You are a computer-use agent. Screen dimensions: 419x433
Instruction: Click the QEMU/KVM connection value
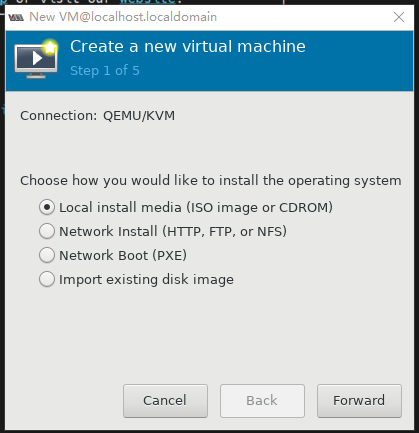click(x=139, y=116)
